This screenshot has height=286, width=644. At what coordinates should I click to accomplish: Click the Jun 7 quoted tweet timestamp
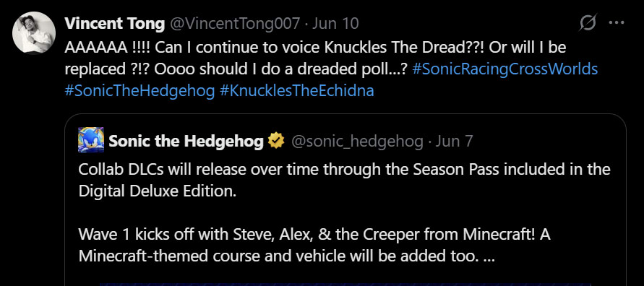pyautogui.click(x=454, y=141)
